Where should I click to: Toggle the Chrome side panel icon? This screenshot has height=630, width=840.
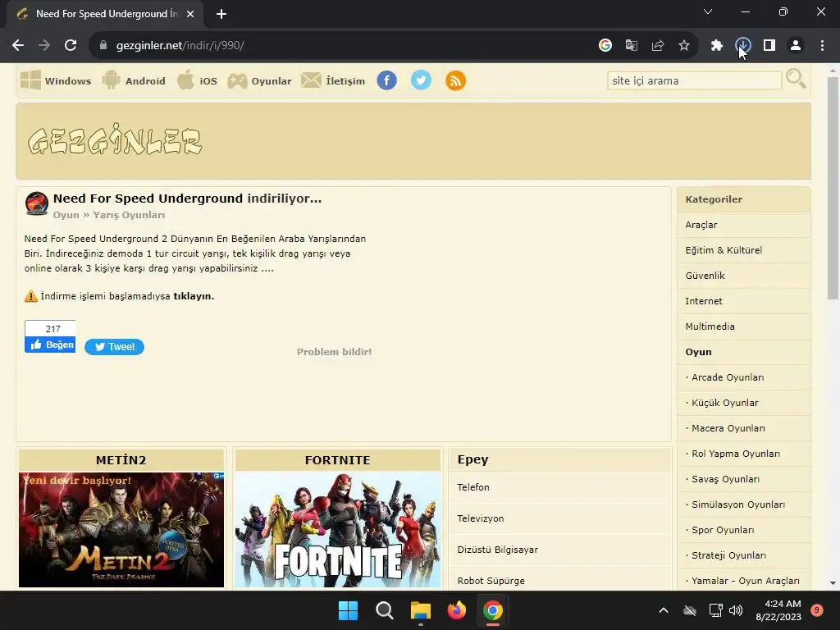pyautogui.click(x=769, y=46)
